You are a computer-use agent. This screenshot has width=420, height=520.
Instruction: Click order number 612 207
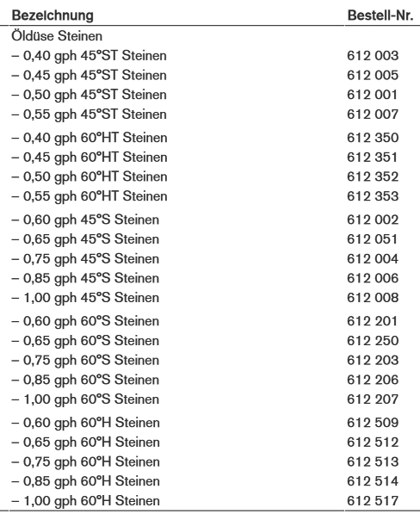click(x=373, y=399)
